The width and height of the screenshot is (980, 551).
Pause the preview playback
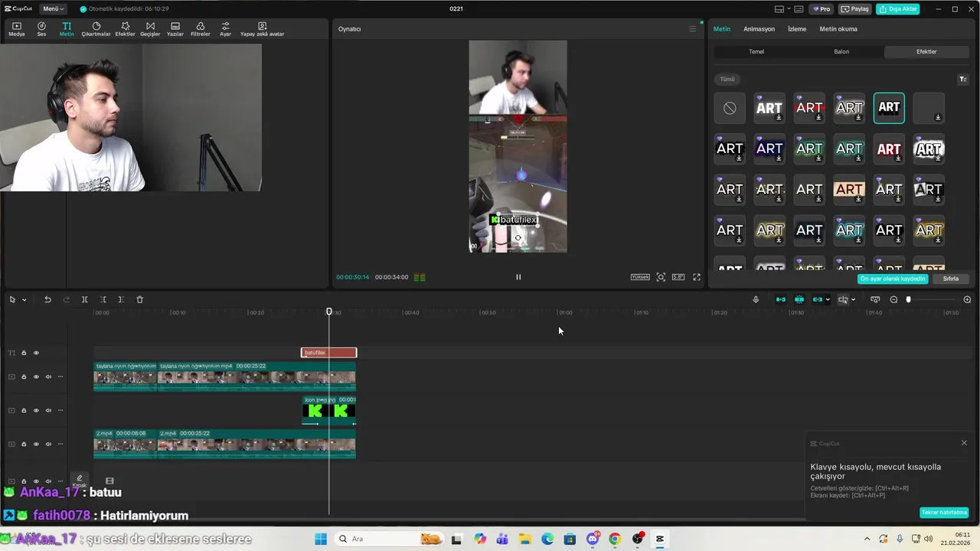click(x=518, y=277)
